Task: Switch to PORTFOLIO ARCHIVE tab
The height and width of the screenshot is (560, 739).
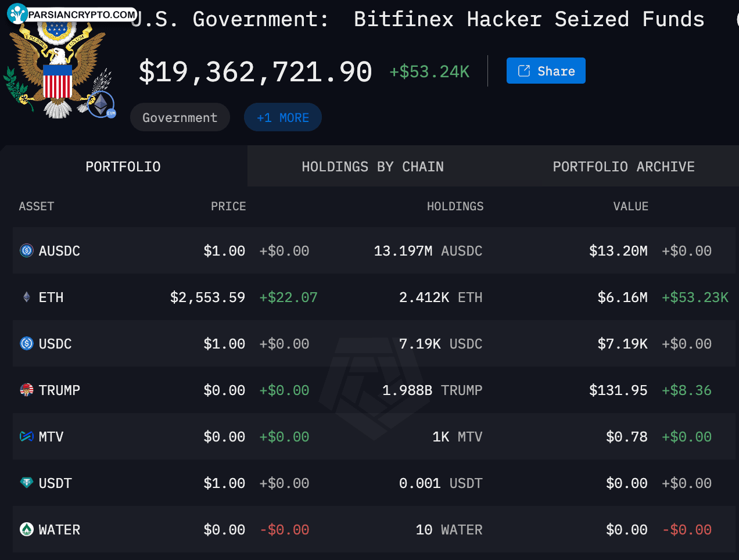Action: (623, 167)
